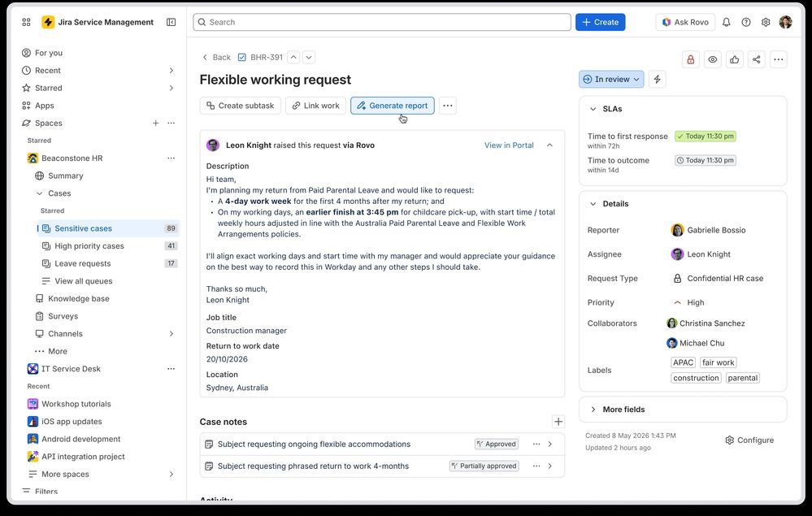Screen dimensions: 812x516
Task: Click the Generate report button
Action: pyautogui.click(x=392, y=106)
